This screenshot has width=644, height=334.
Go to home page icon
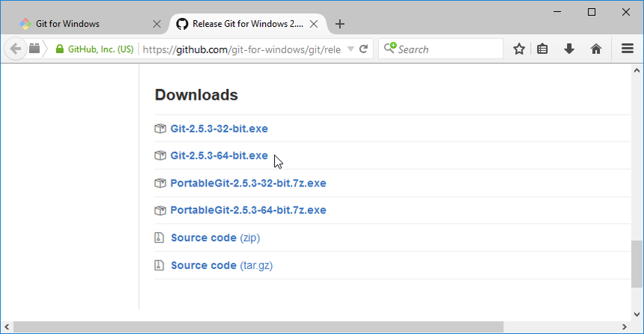[x=596, y=49]
